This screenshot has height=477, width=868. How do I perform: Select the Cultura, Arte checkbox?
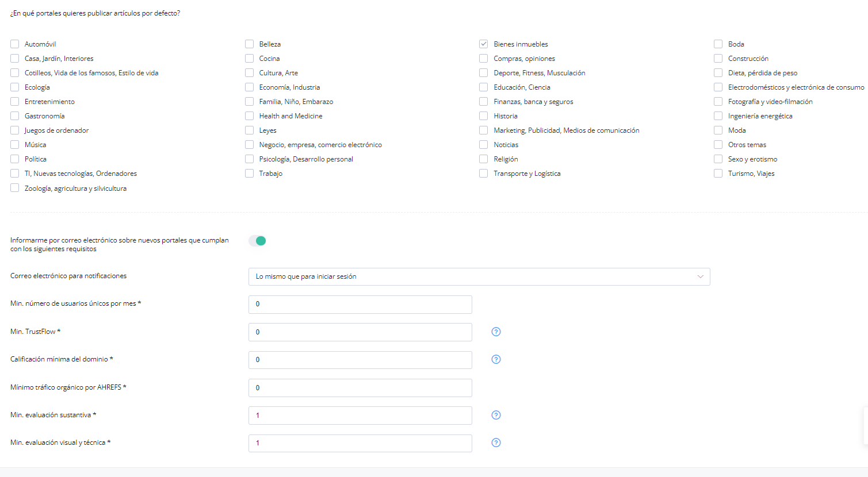[250, 72]
